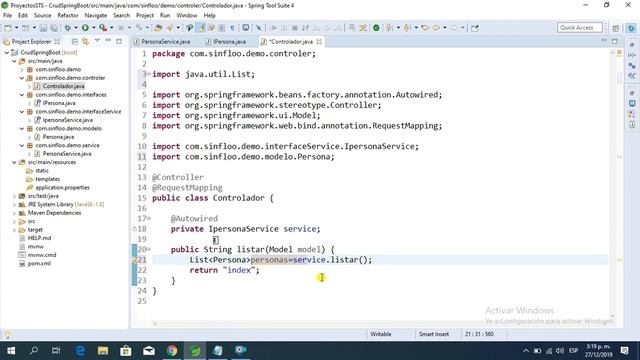The height and width of the screenshot is (360, 640).
Task: Click the Open Task toolbar icon
Action: coord(169,28)
